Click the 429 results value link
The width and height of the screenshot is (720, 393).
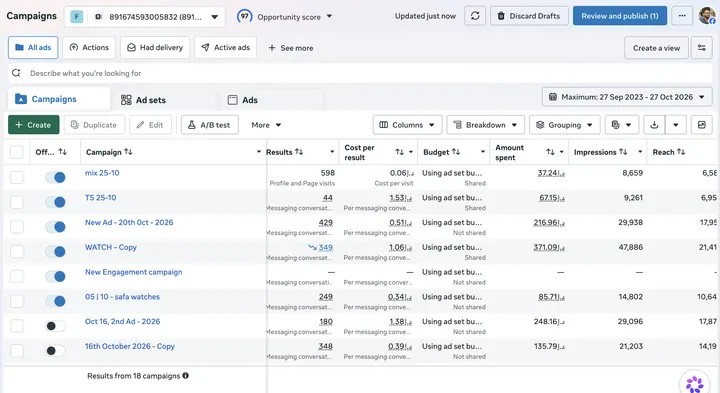pyautogui.click(x=326, y=223)
